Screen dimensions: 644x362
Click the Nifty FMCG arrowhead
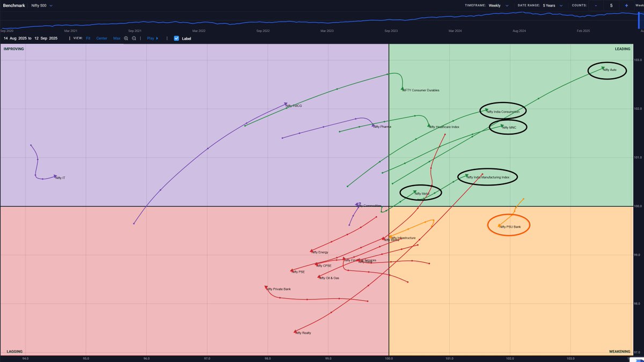286,105
